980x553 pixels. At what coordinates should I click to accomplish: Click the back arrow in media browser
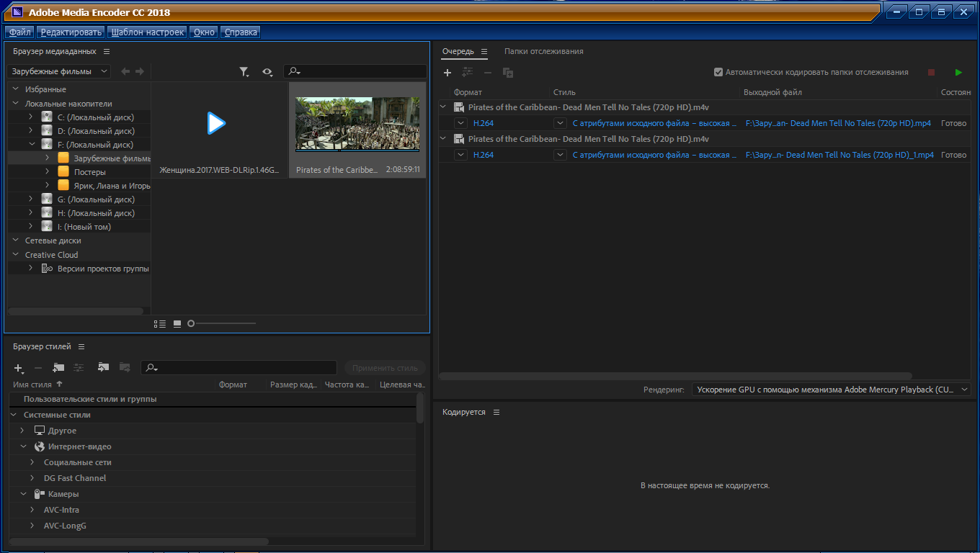click(125, 71)
